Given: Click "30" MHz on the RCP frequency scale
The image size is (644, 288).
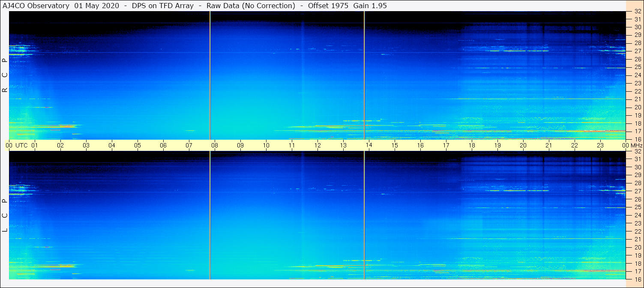Looking at the screenshot, I should pos(637,27).
